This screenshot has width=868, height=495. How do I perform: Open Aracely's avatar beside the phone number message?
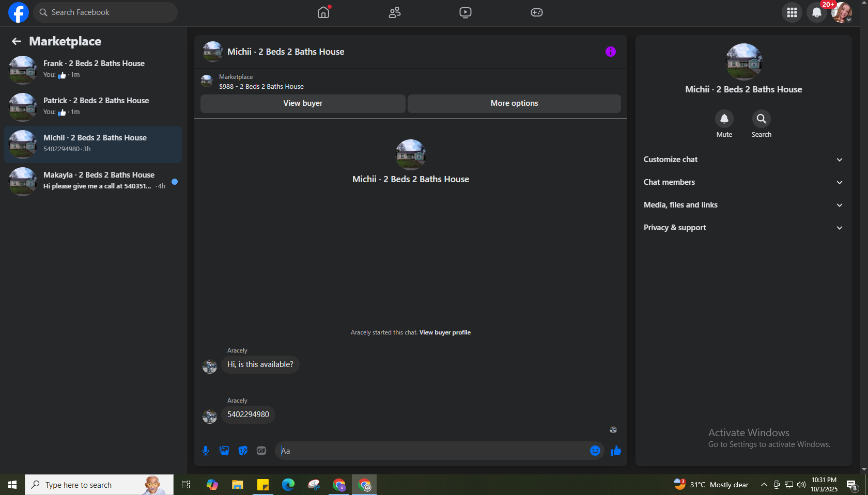(x=210, y=417)
